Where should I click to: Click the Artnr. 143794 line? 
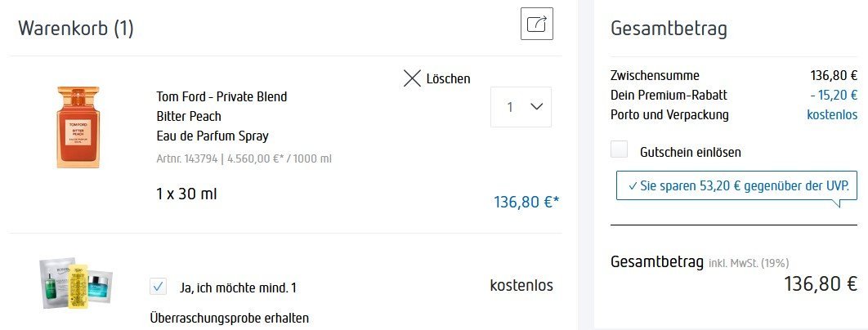(x=244, y=158)
